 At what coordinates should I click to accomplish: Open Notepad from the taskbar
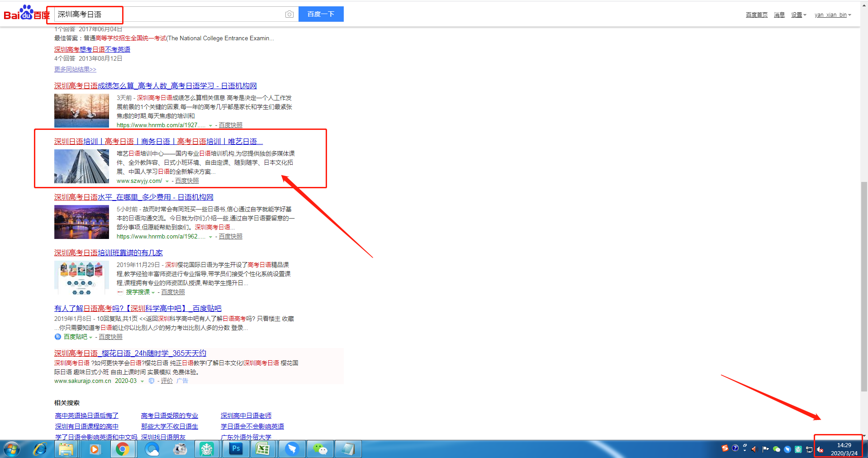(347, 449)
